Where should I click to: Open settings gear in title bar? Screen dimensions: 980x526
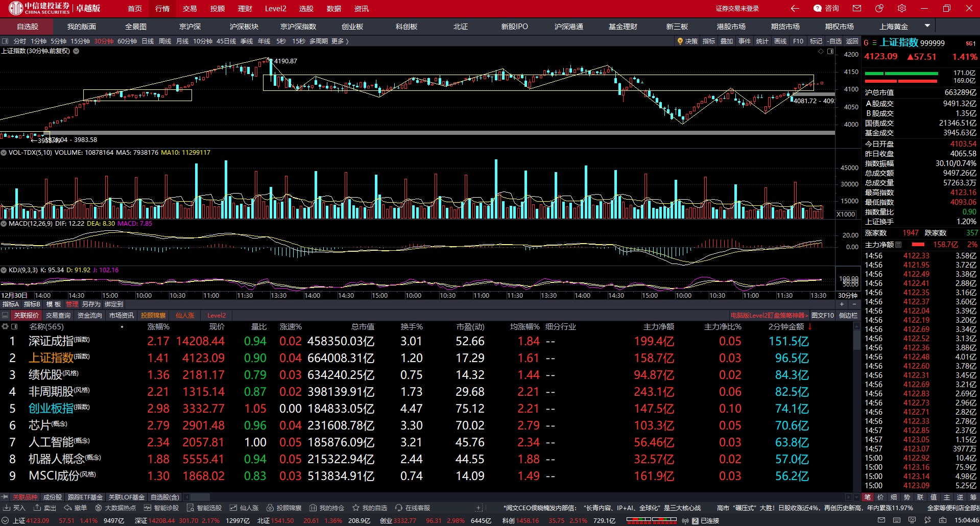click(x=902, y=8)
